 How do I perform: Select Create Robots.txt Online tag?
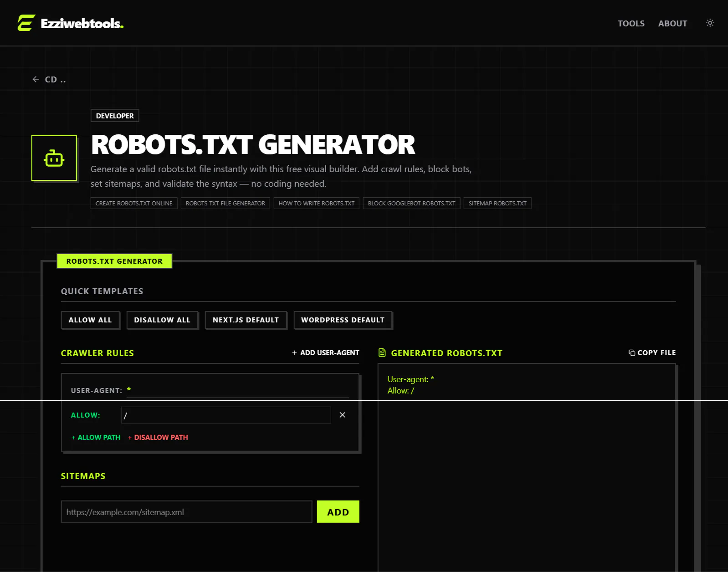134,203
